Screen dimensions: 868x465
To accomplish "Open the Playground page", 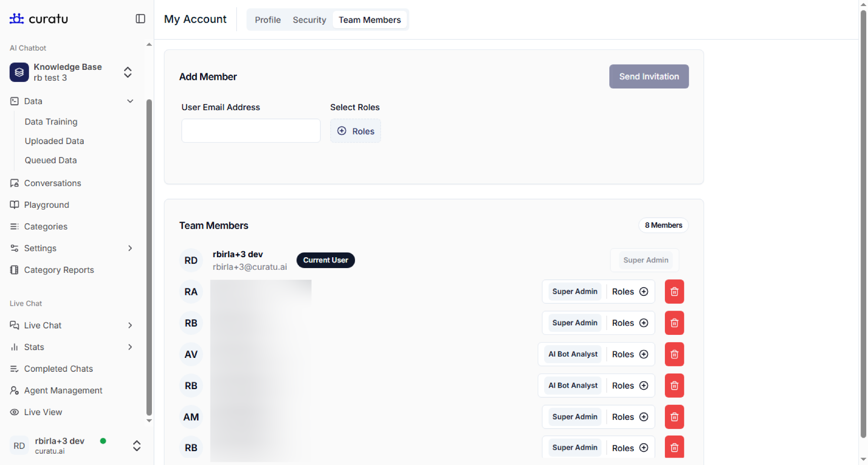I will (x=46, y=205).
